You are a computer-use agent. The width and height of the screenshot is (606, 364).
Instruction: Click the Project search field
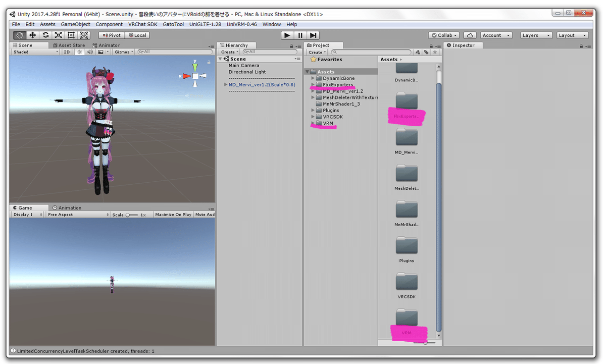(371, 52)
